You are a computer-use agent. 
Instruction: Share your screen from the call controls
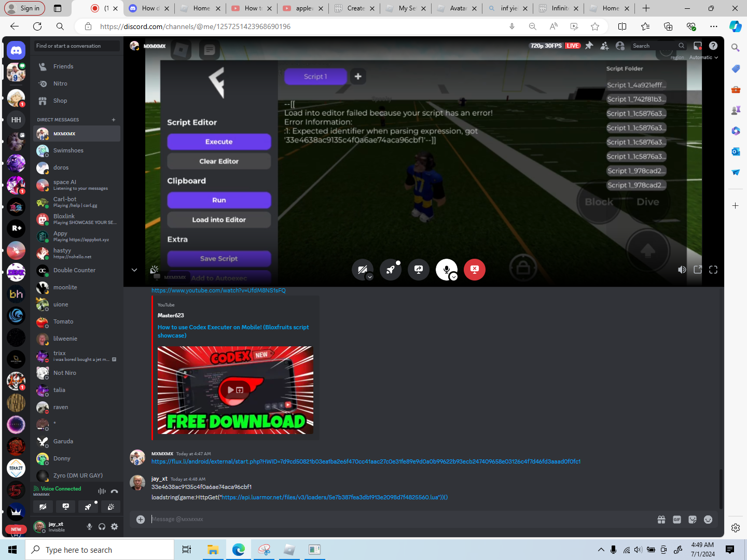(x=419, y=269)
